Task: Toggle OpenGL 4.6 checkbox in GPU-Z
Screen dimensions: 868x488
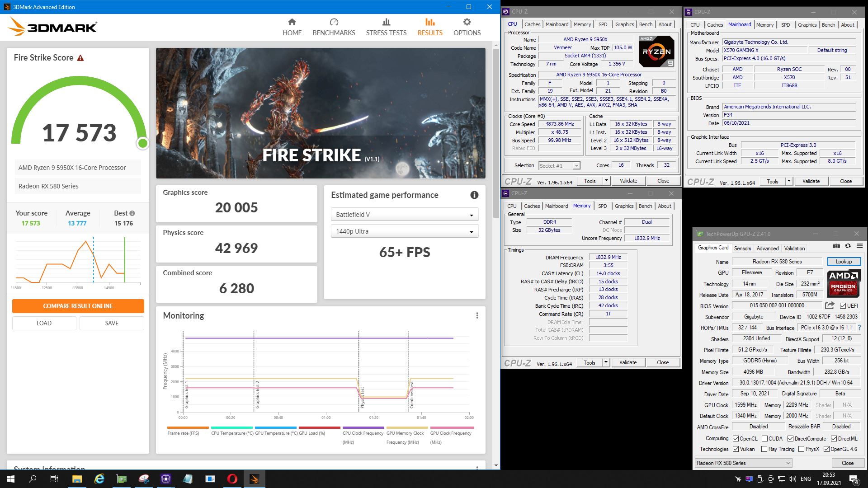Action: [826, 449]
